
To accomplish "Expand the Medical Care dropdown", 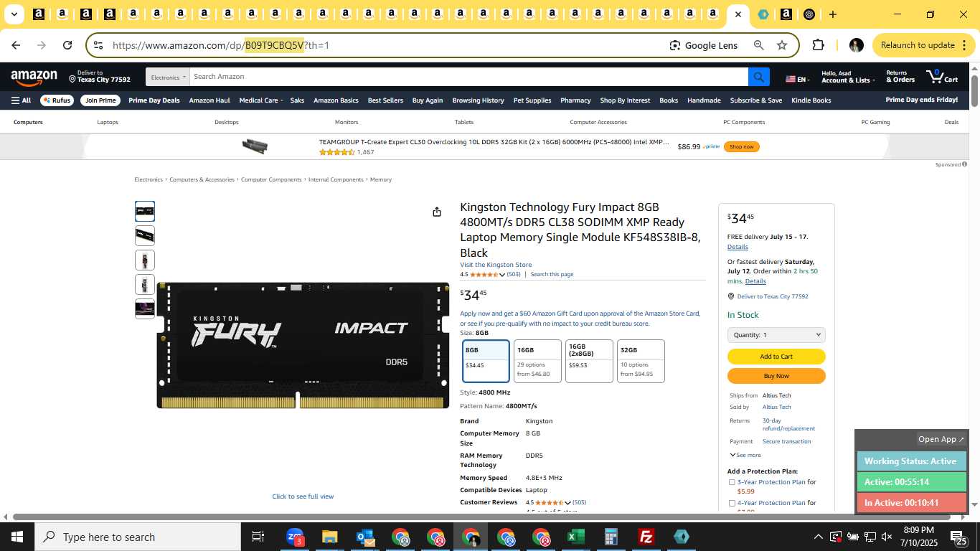I will click(261, 100).
